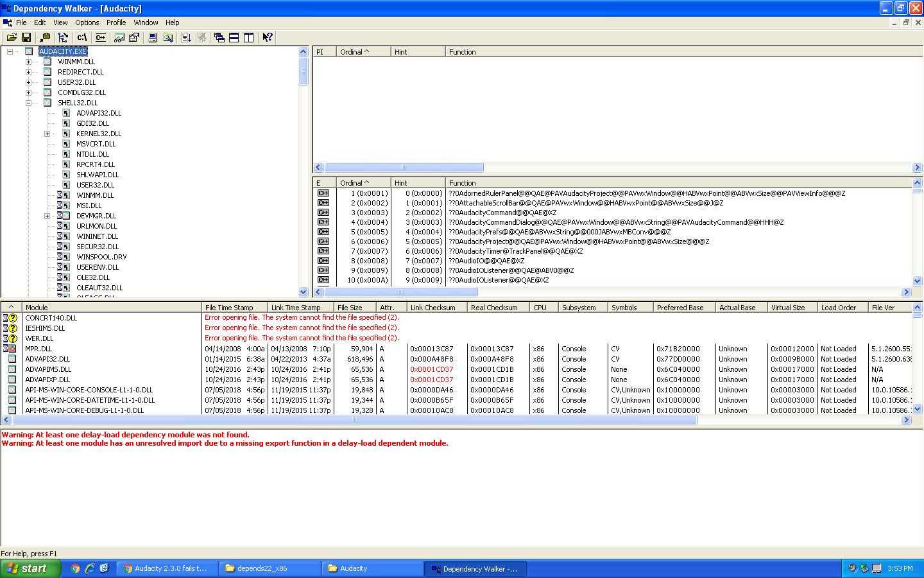Select the ??0AudacityTimer@TrackPanel export row
This screenshot has height=578, width=924.
(612, 251)
